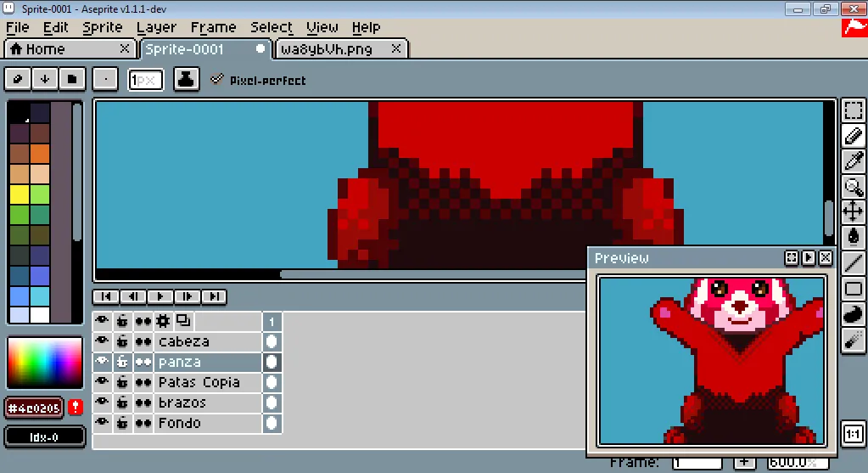Open the Layer menu
This screenshot has height=473, width=868.
coord(156,27)
